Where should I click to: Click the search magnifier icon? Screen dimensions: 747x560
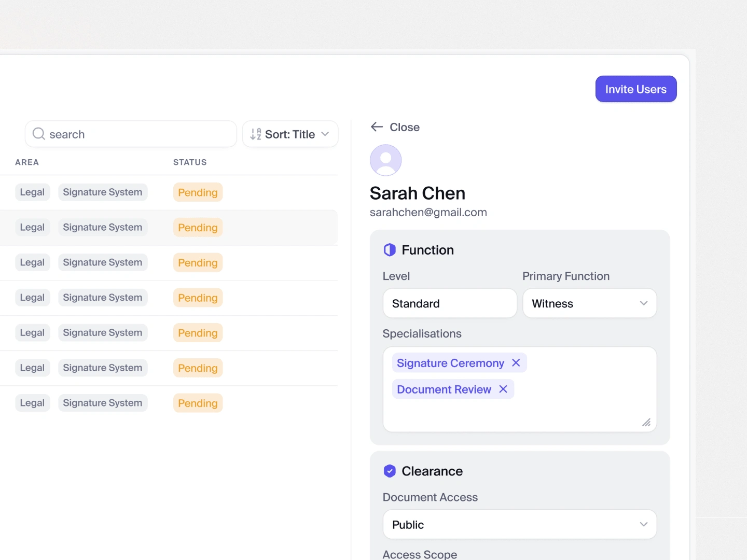(x=38, y=134)
